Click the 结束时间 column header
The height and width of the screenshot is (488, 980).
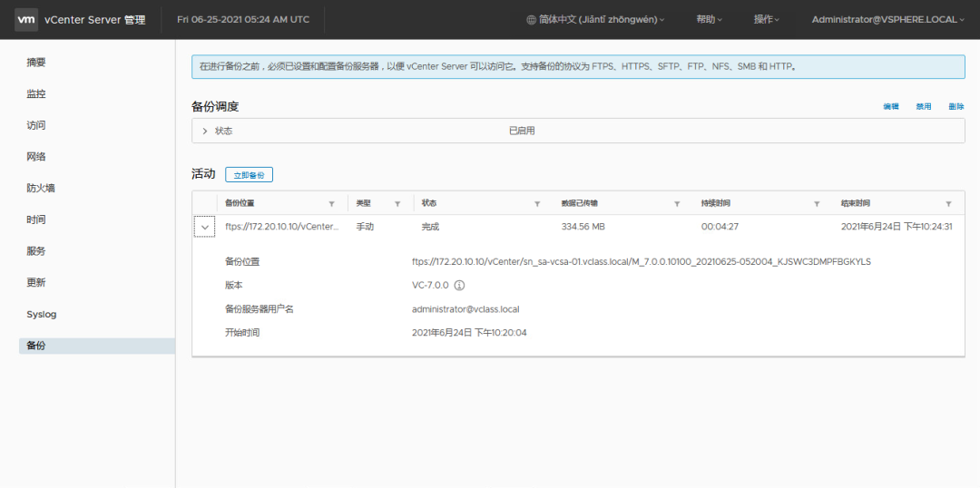click(857, 204)
